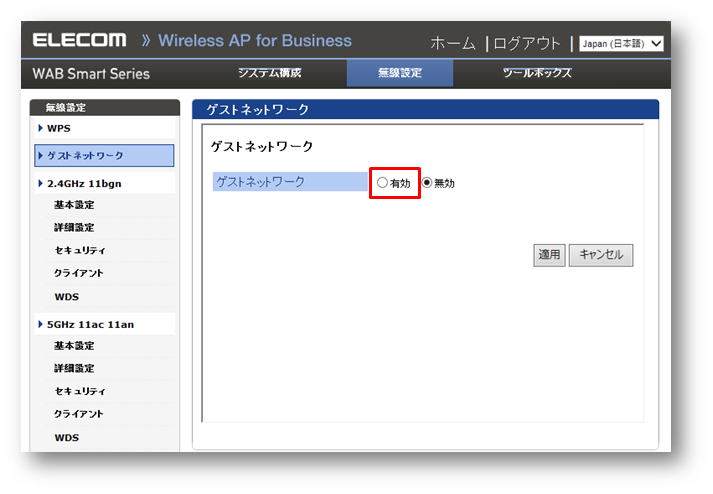Click the ELECOM logo
Image resolution: width=713 pixels, height=494 pixels.
click(80, 40)
